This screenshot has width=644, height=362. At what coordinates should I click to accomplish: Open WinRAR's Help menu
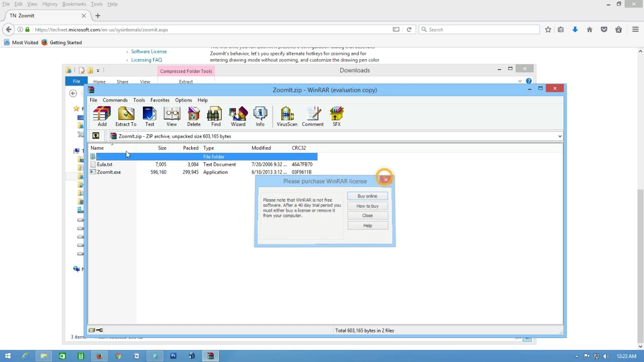[202, 100]
